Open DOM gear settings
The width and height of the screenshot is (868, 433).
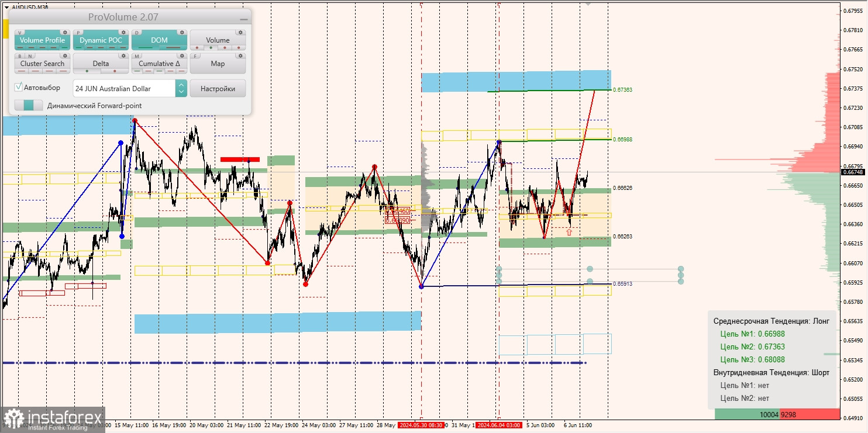pyautogui.click(x=182, y=33)
